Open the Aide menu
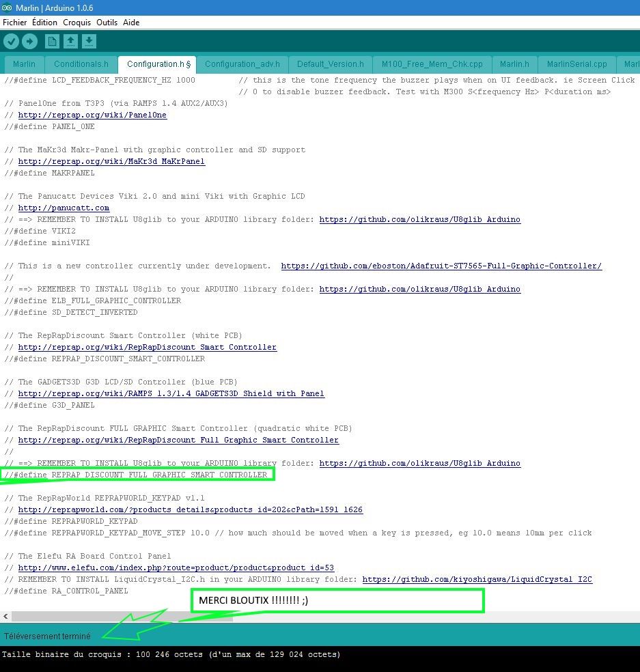The image size is (640, 672). (131, 23)
